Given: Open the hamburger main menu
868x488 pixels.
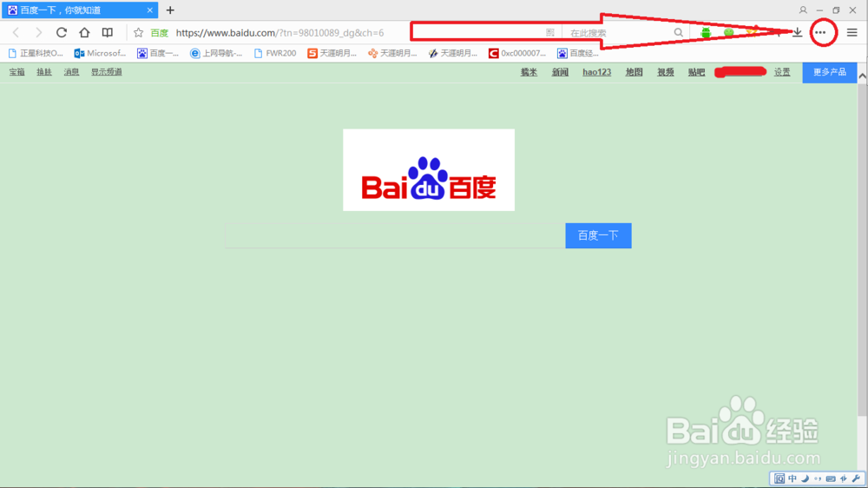Looking at the screenshot, I should (x=852, y=33).
